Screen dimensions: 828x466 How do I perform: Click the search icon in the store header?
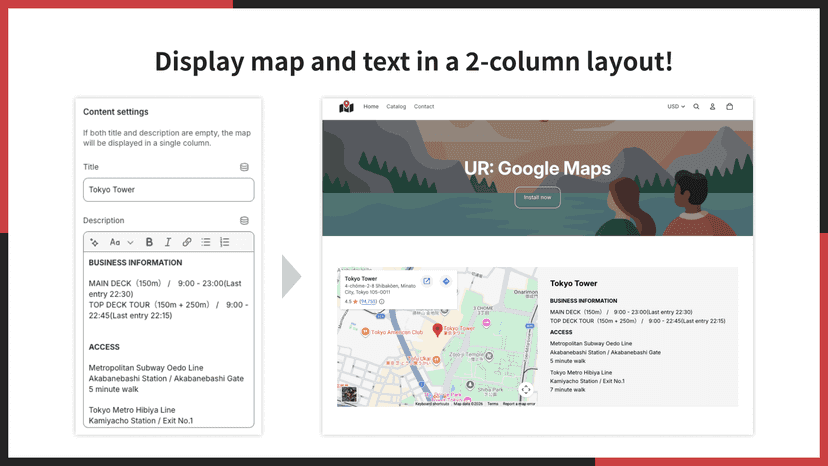697,106
